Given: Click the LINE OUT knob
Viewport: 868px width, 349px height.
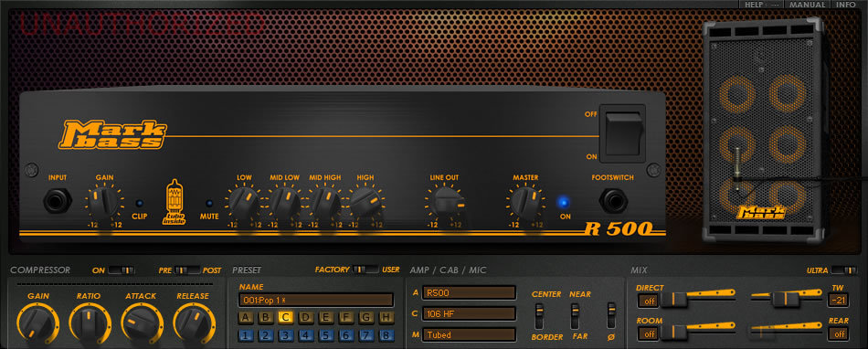Looking at the screenshot, I should click(446, 202).
